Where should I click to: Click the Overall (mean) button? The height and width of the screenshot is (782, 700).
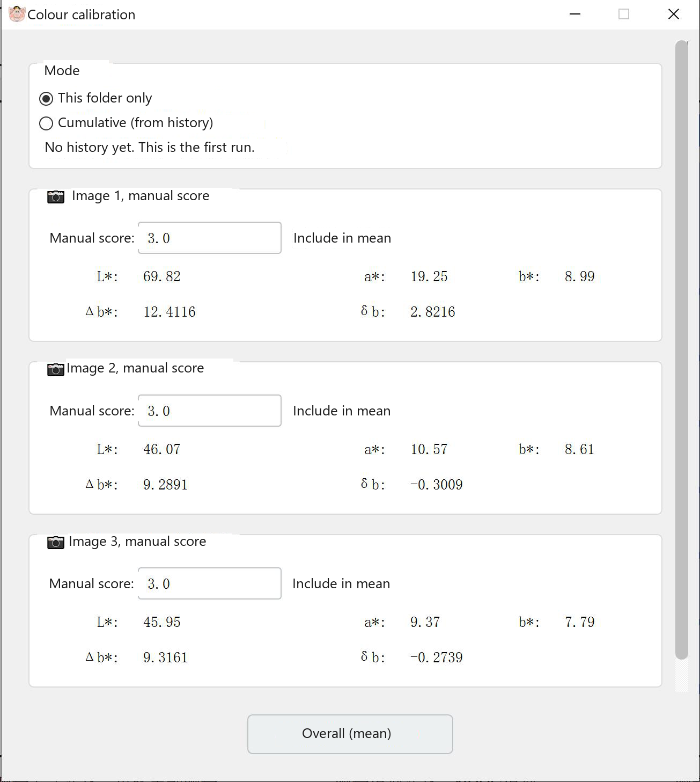pyautogui.click(x=350, y=734)
